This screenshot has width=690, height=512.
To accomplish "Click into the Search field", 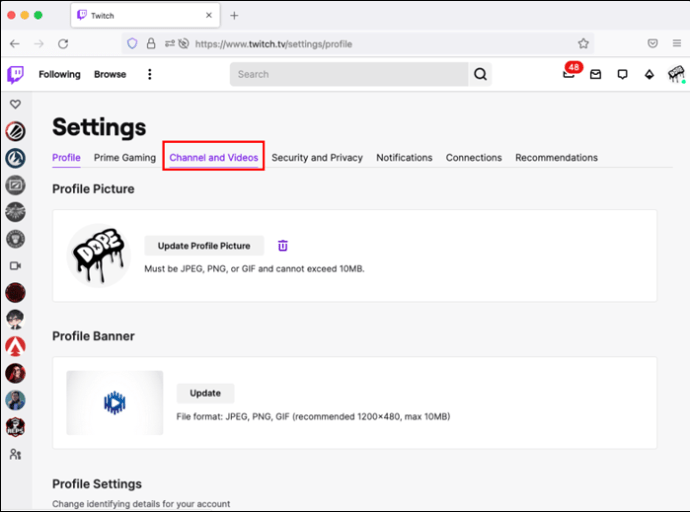I will click(349, 74).
